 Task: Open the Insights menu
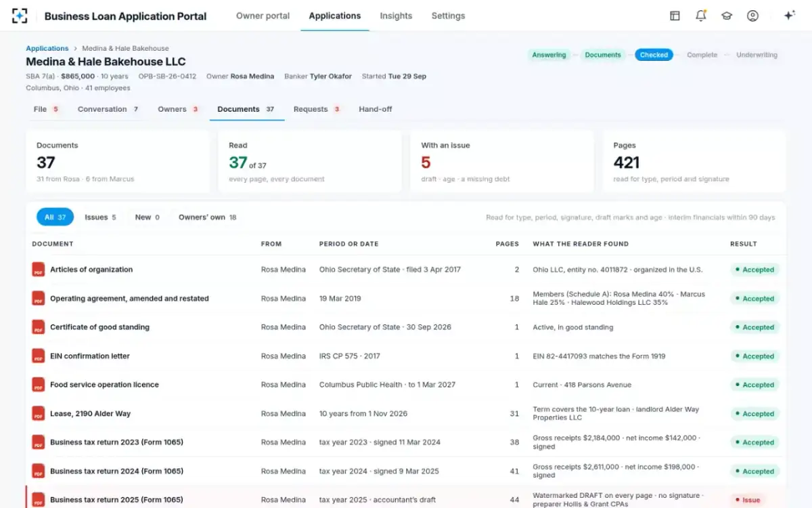396,16
